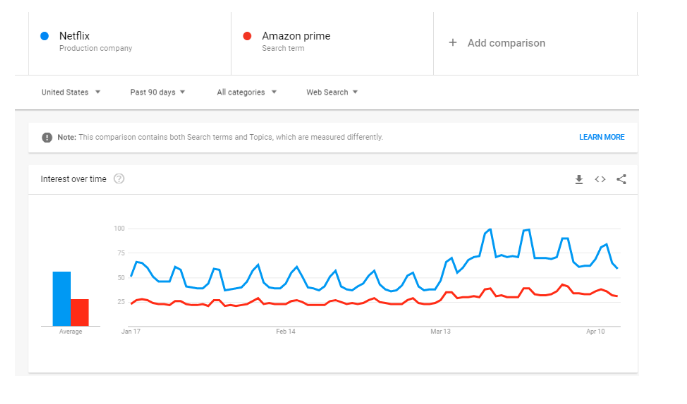The height and width of the screenshot is (404, 687).
Task: Follow the LEARN MORE link
Action: point(601,137)
